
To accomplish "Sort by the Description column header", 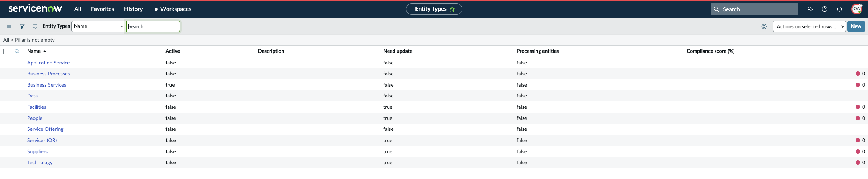I will coord(271,51).
